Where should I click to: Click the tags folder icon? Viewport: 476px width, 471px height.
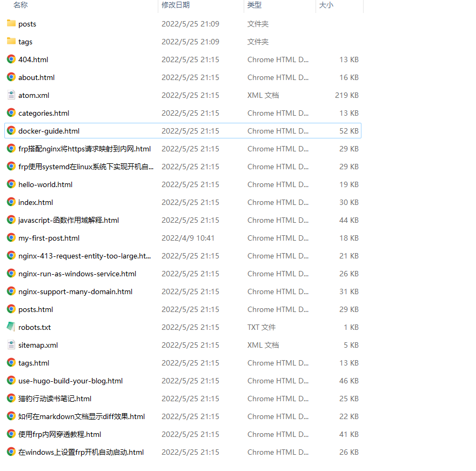coord(11,42)
